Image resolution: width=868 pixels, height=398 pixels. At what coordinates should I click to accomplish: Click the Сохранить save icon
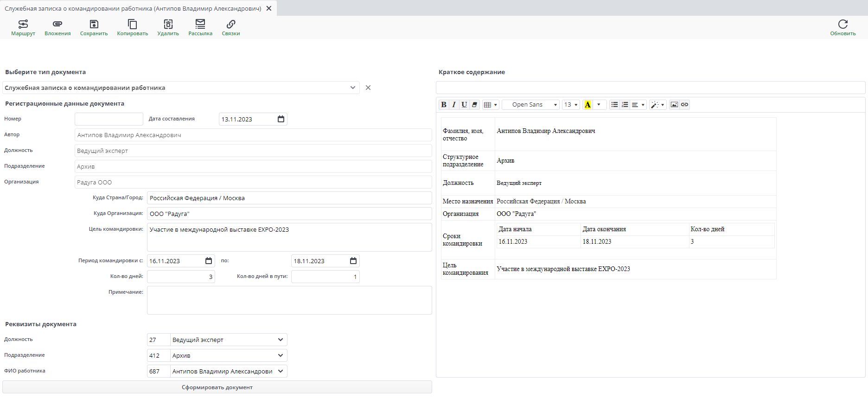(94, 27)
